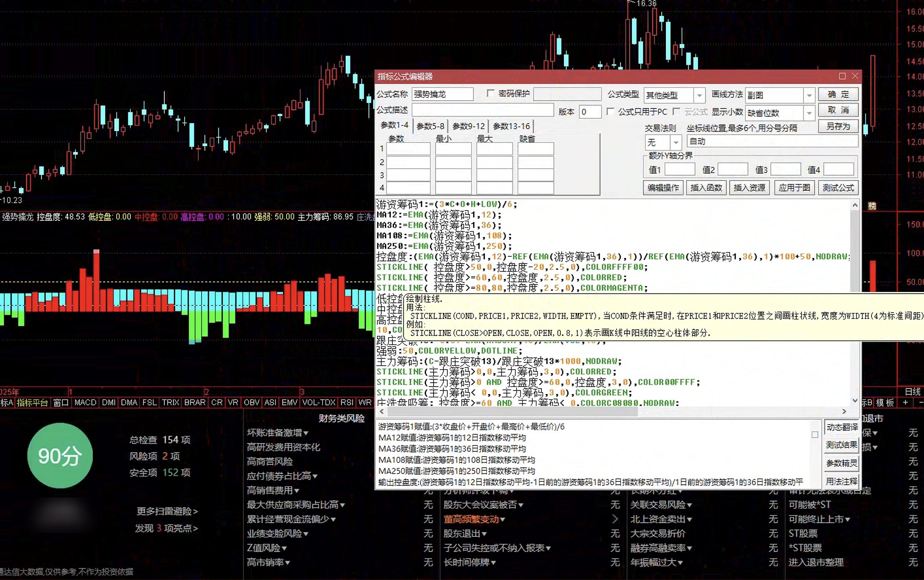Click the 插入资源 button
Viewport: 924px width, 580px height.
tap(749, 187)
